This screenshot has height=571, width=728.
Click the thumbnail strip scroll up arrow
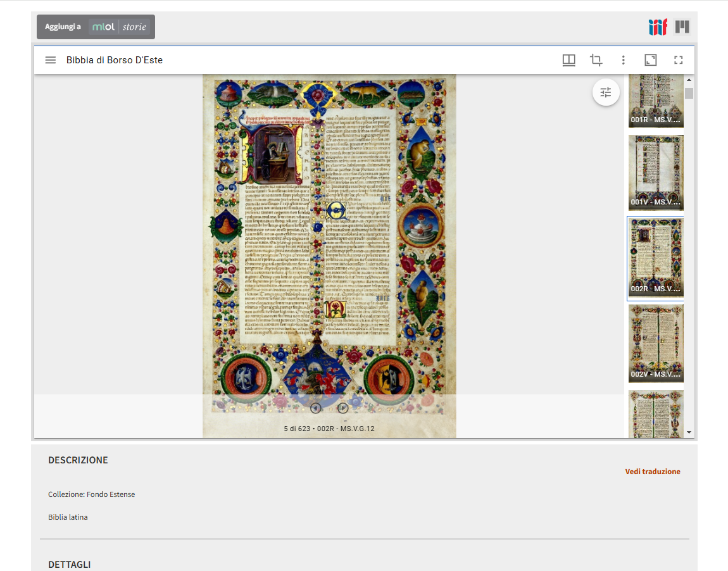coord(689,80)
